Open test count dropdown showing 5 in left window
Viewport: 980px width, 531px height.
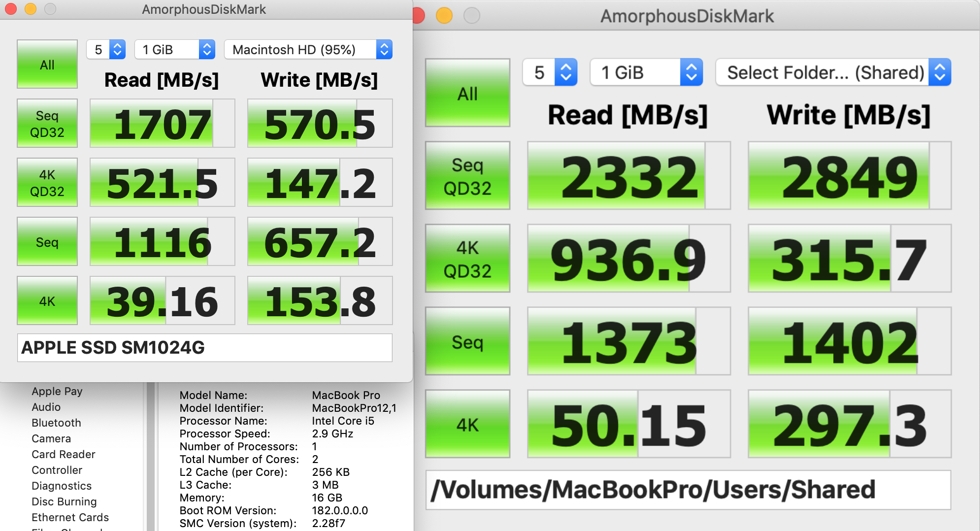(x=106, y=49)
